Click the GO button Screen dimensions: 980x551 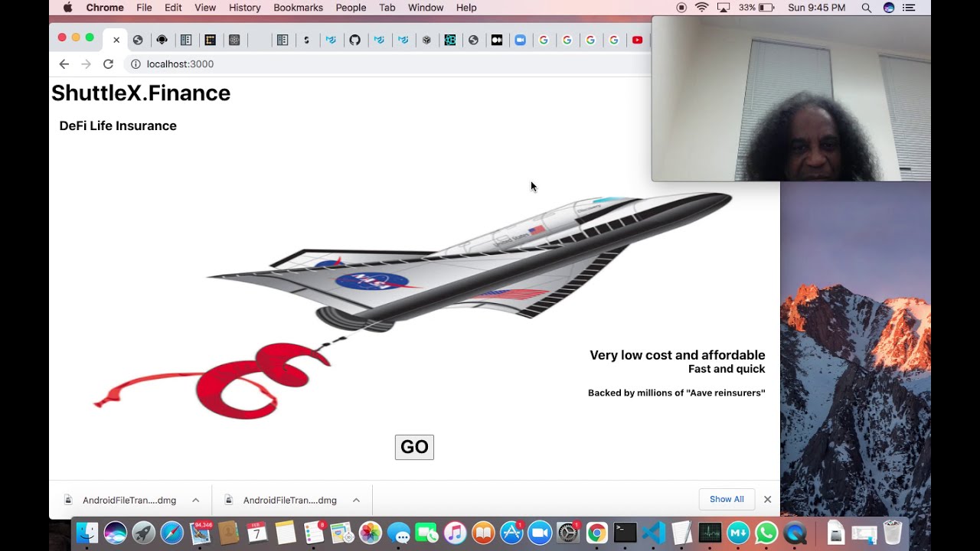click(x=414, y=447)
